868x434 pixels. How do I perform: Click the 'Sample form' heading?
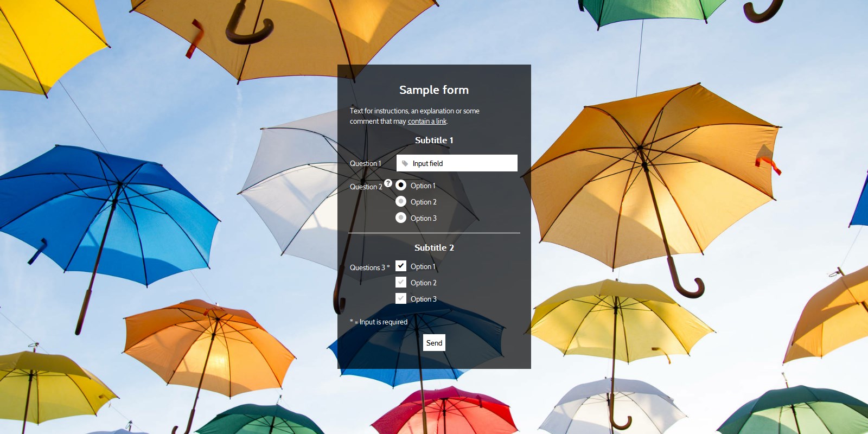(x=434, y=90)
